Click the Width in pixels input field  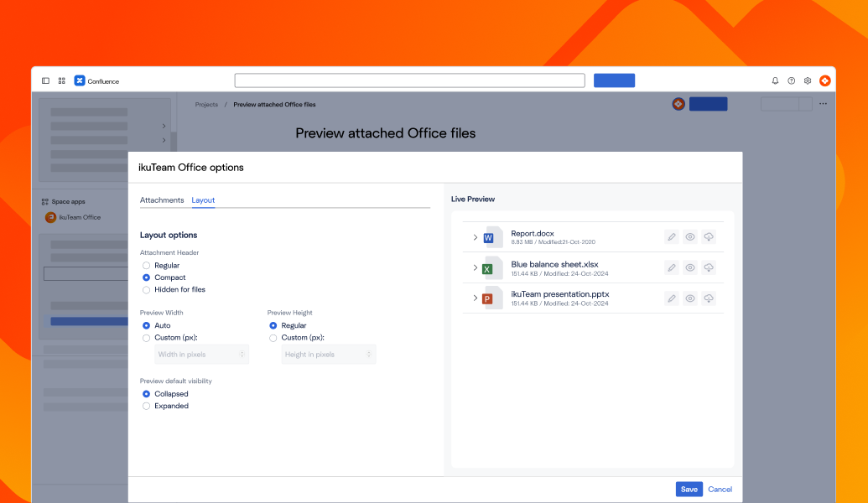click(201, 354)
